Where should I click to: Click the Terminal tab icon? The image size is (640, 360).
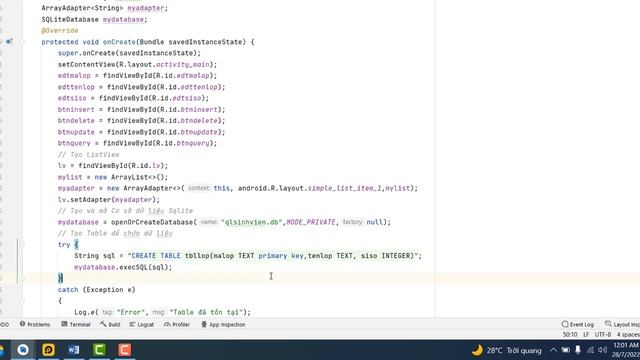coord(64,324)
